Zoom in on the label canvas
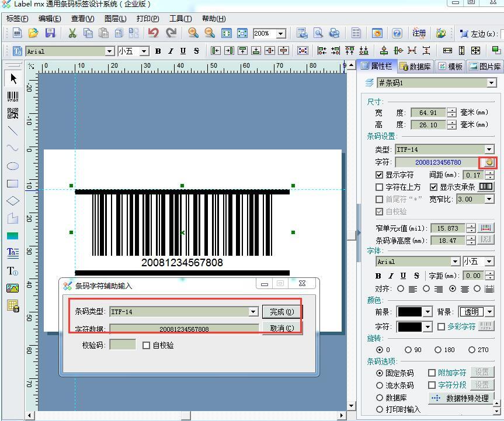504x421 pixels. pyautogui.click(x=193, y=33)
